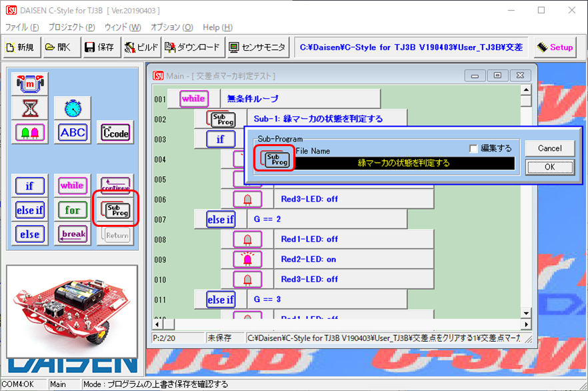Cancel the Sub-Program dialog
This screenshot has height=391, width=588.
[550, 148]
